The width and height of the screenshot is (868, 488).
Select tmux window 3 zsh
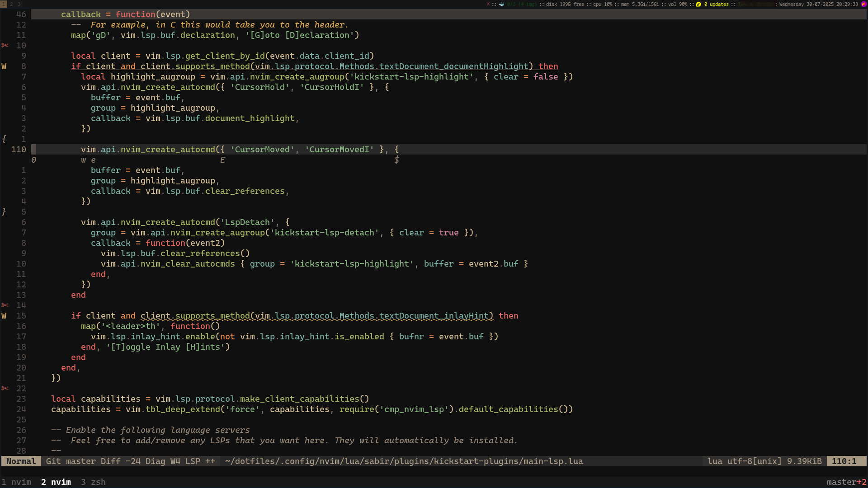93,482
